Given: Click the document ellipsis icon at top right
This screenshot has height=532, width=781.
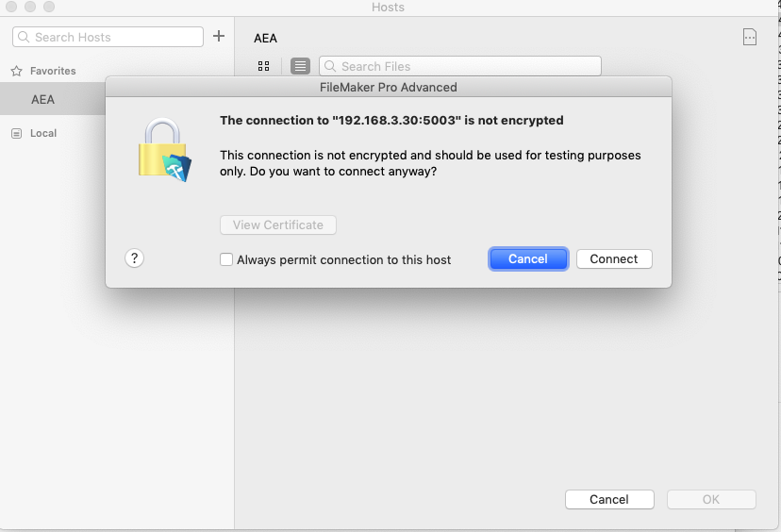Looking at the screenshot, I should tap(750, 37).
